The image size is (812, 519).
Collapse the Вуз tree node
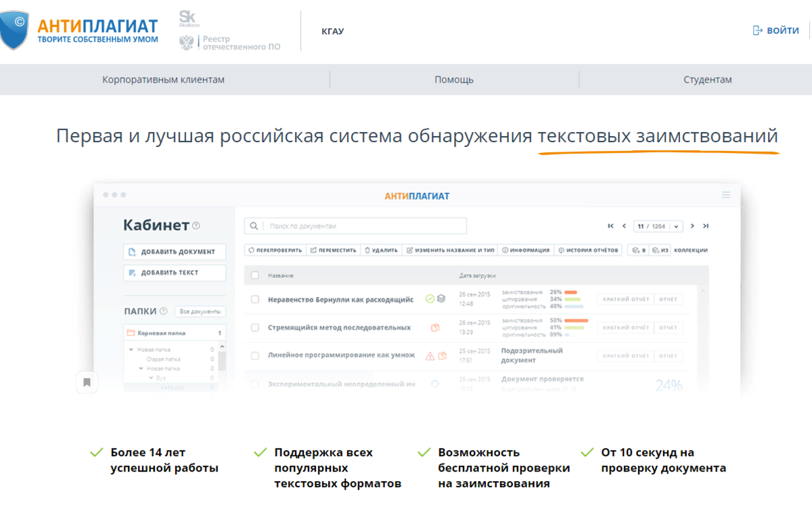coord(152,378)
